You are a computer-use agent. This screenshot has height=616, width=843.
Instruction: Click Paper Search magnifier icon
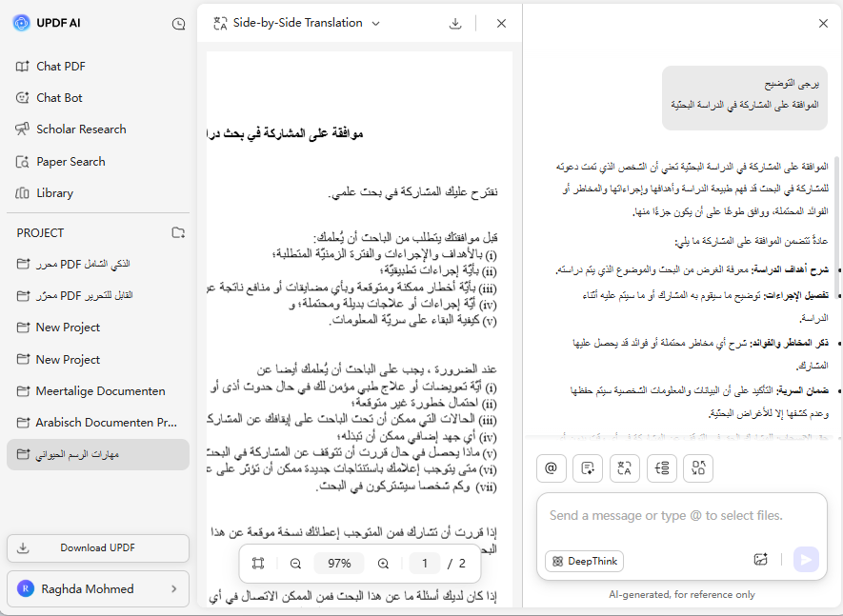click(22, 162)
